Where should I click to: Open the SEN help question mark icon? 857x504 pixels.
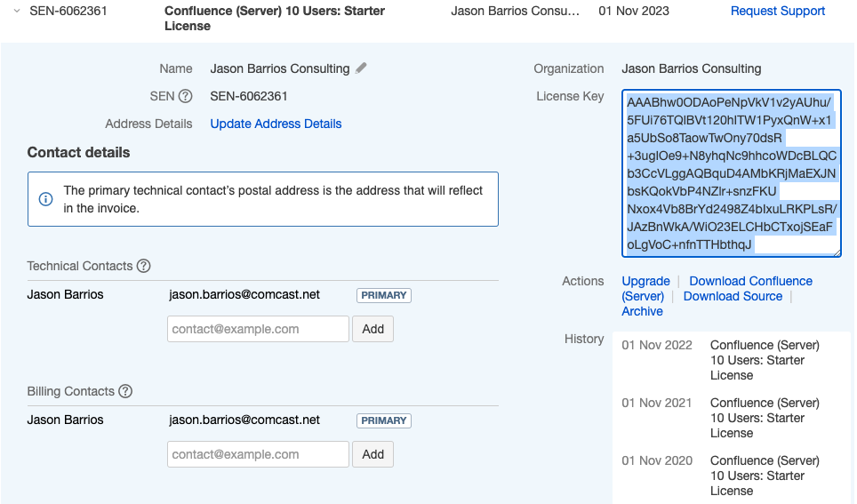[x=185, y=96]
